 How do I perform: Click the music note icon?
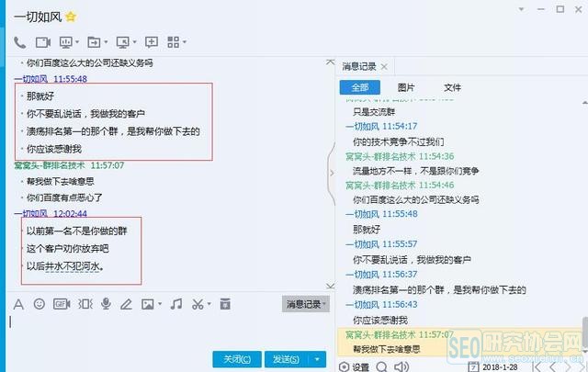[x=175, y=304]
